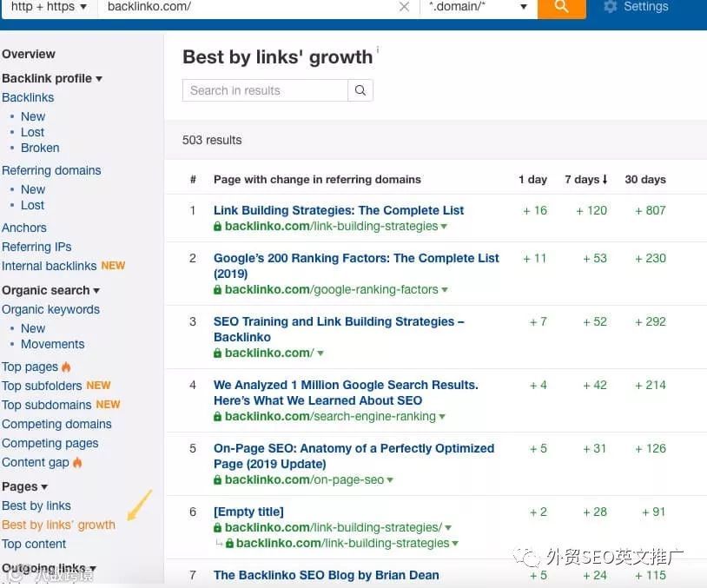Click the fire icon next to Content gap
Viewport: 707px width, 588px height.
point(77,462)
